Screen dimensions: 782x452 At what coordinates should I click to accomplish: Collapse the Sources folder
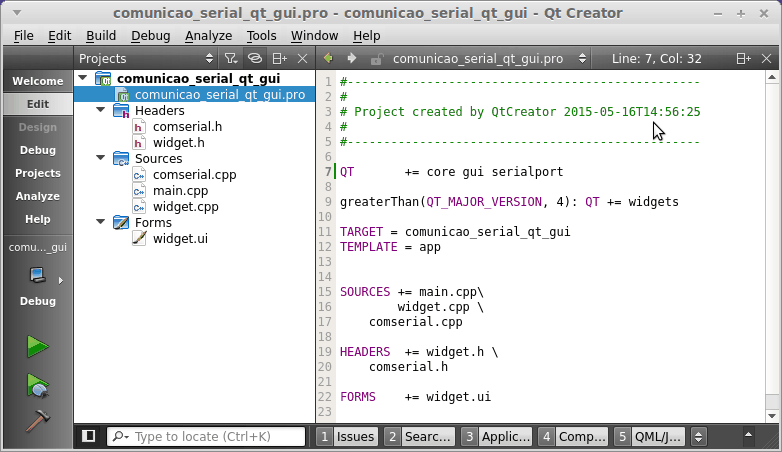101,158
